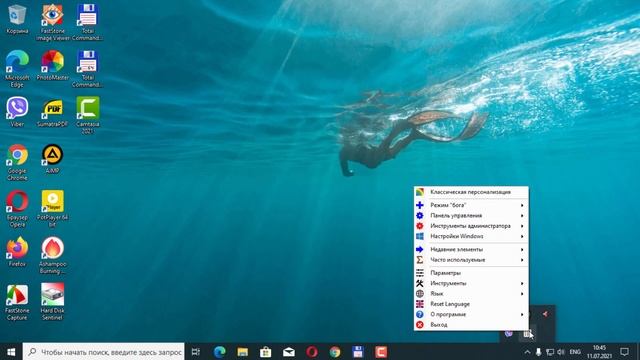Switch the ENG input language indicator
This screenshot has height=360, width=640.
[x=575, y=352]
